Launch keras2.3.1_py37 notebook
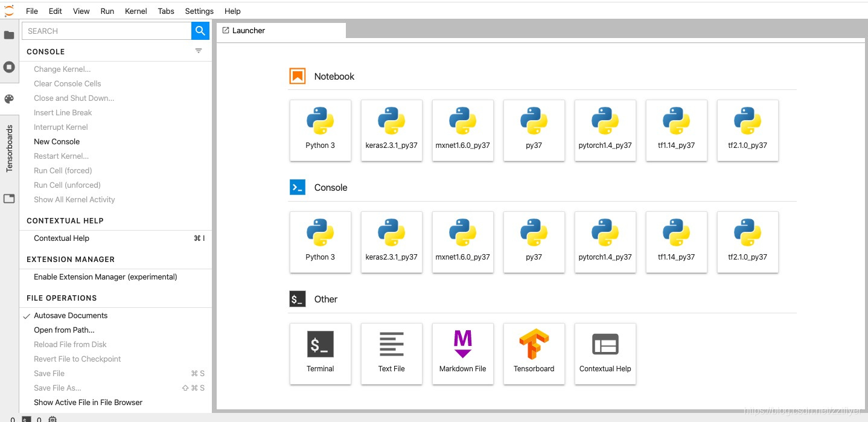The image size is (868, 422). (392, 130)
